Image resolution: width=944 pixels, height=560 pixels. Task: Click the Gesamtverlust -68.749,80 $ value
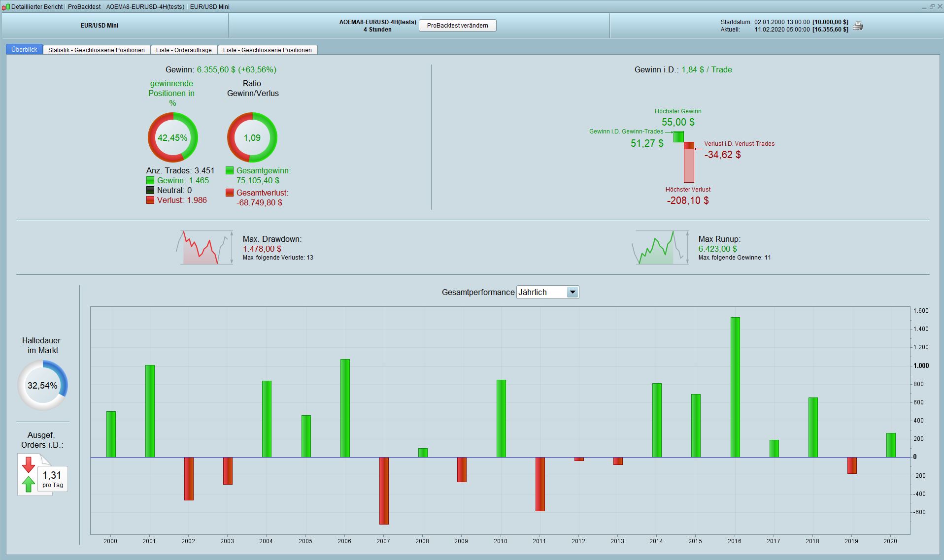259,202
